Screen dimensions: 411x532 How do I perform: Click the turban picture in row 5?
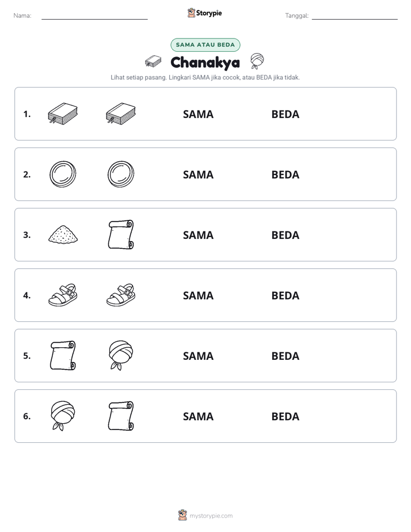(121, 355)
